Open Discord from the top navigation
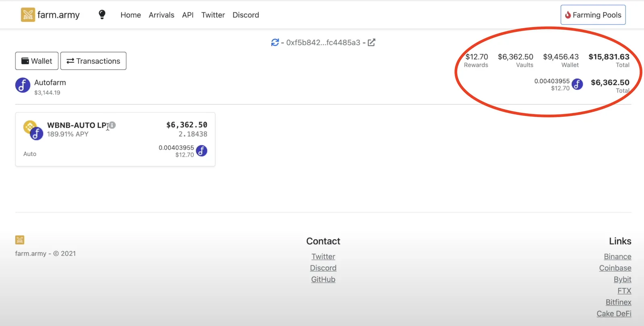This screenshot has height=326, width=644. (246, 15)
